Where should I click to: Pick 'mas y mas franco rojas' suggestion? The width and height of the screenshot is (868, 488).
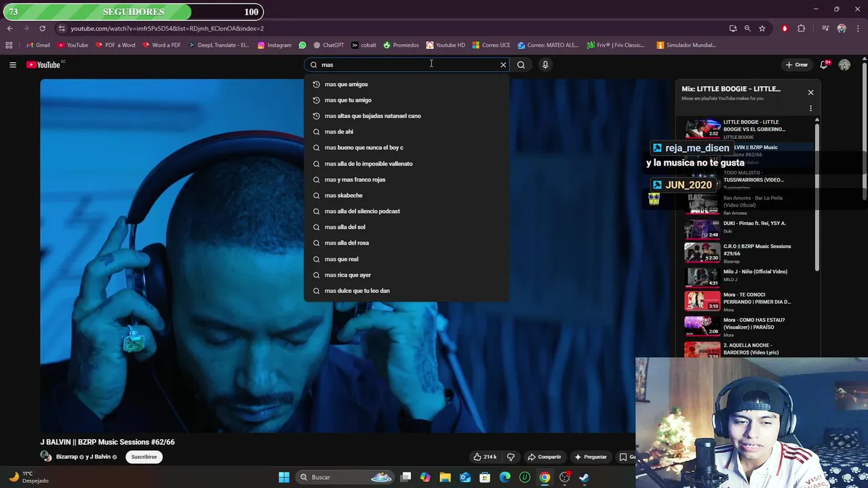407,180
